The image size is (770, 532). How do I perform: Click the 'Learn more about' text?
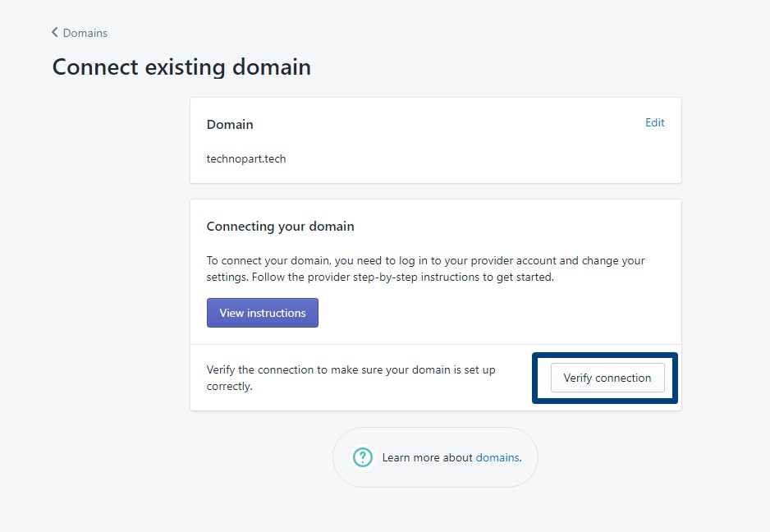428,457
